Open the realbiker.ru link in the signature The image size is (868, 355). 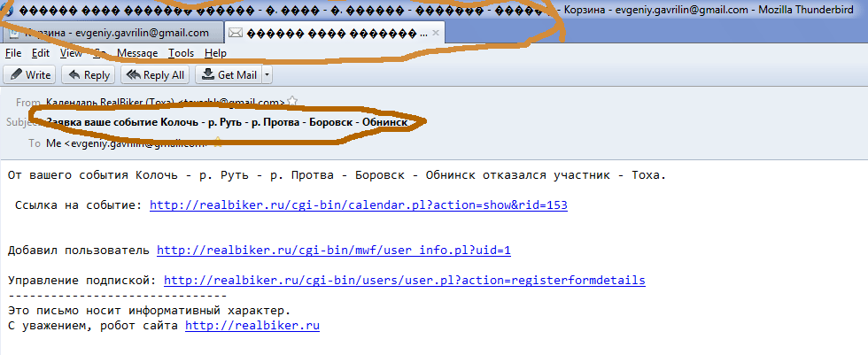point(252,326)
